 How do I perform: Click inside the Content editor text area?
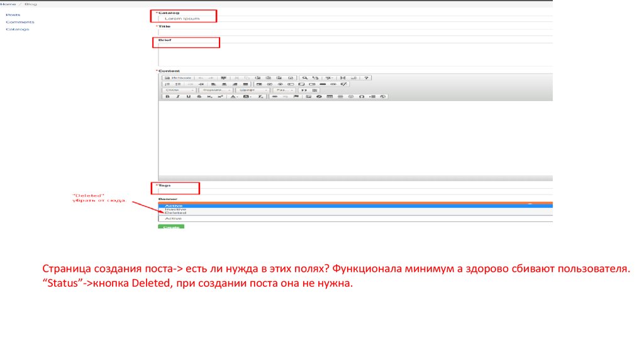click(x=355, y=138)
